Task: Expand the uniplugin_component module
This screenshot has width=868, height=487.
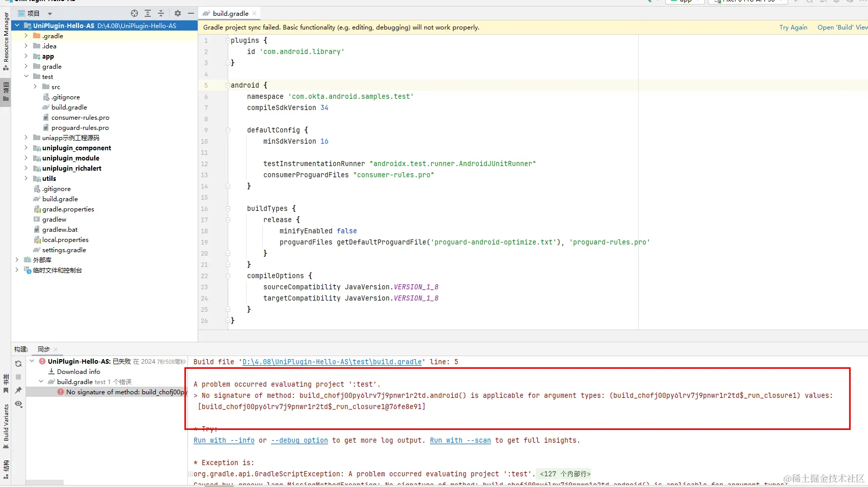Action: pos(26,148)
